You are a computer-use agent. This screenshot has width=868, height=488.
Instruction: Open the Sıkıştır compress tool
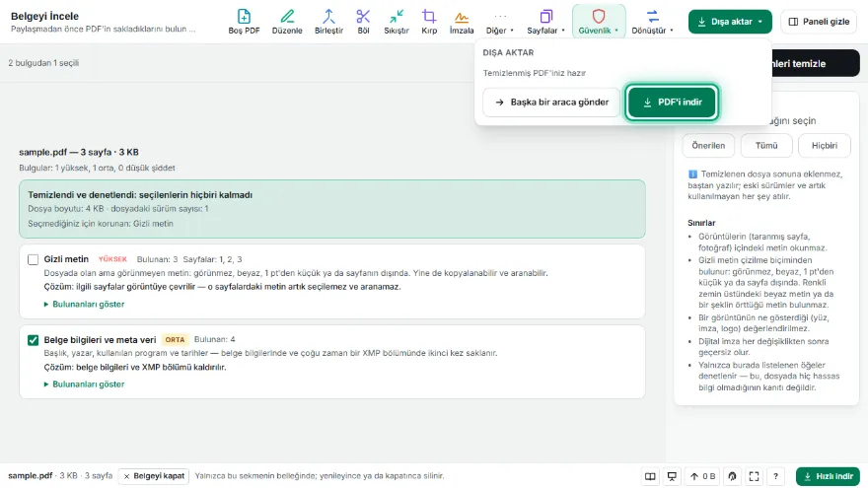(397, 22)
